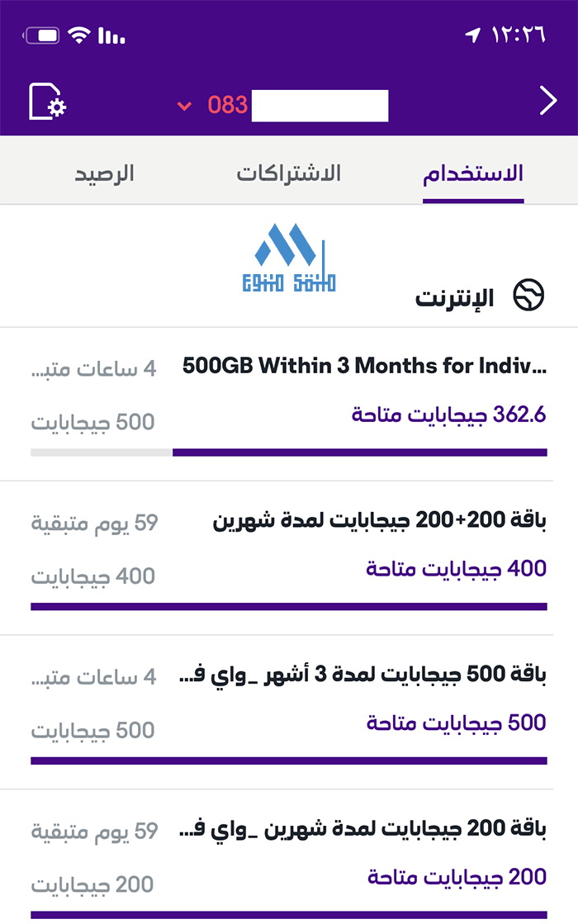Screen dimensions: 578x924
Task: Tap the cellular signal bars icon
Action: coord(111,36)
